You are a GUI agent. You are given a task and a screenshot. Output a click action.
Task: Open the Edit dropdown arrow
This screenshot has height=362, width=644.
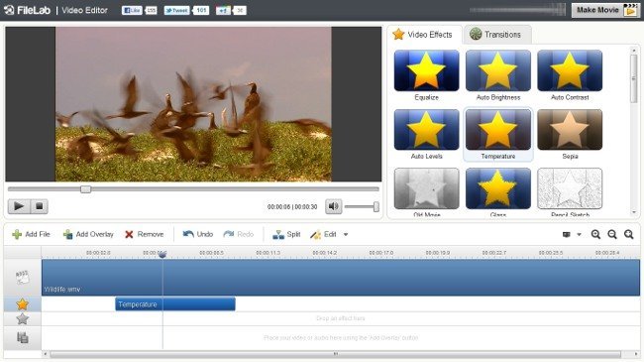pyautogui.click(x=346, y=234)
